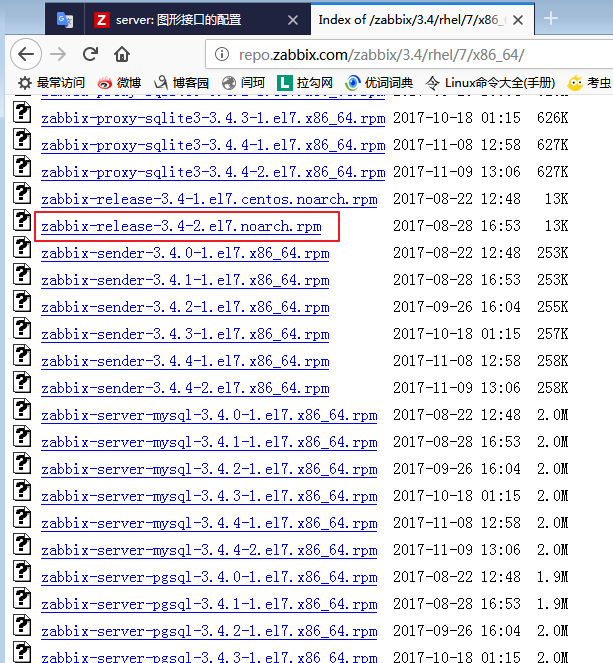
Task: Click file icon beside zabbix-sender-3.4.1-1
Action: pos(22,274)
